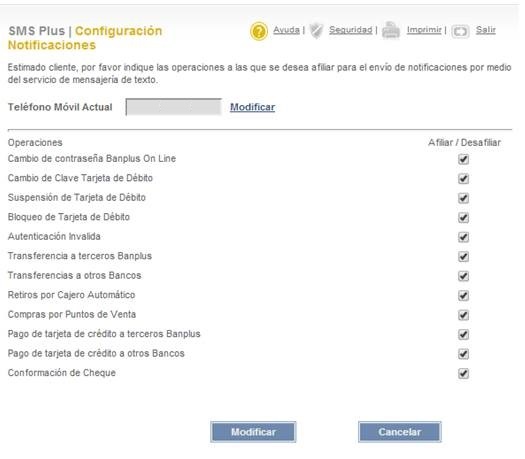Click the Teléfono Móvil Actual field

click(x=173, y=107)
